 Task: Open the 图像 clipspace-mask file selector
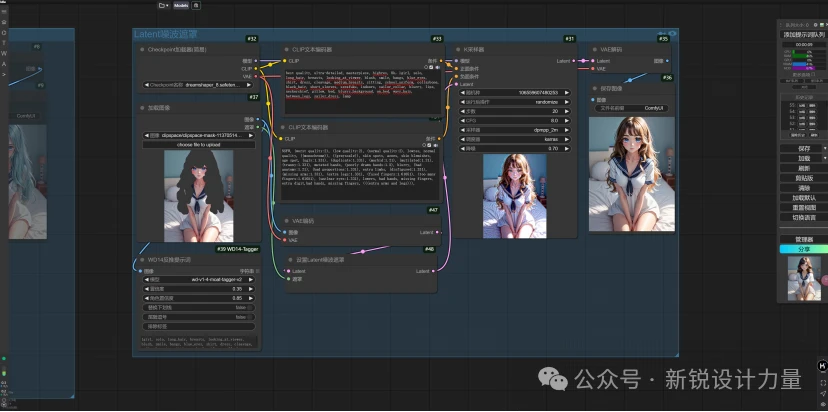pos(199,135)
